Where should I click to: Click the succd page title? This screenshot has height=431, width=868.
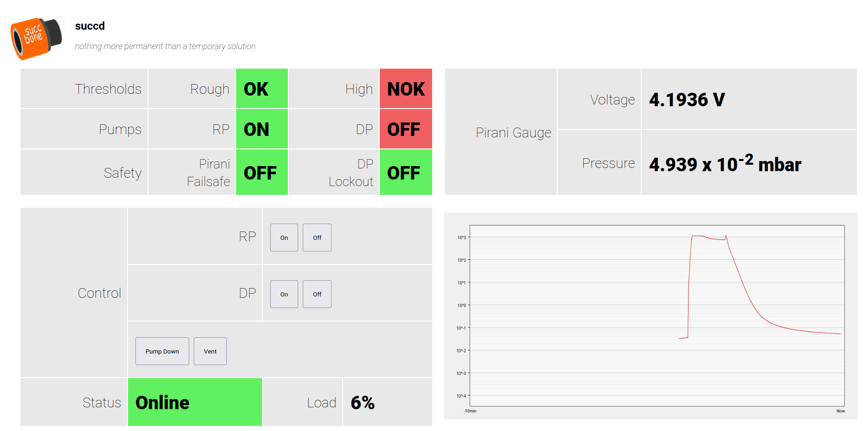coord(90,26)
